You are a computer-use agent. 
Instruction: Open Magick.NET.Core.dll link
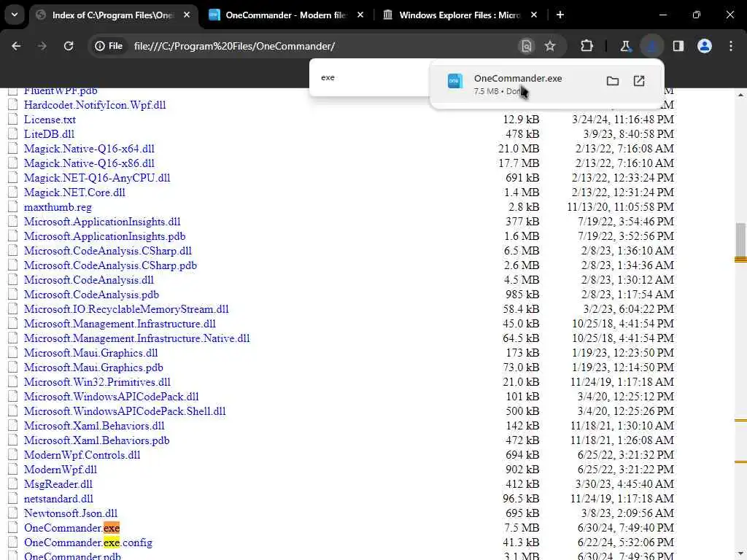click(x=75, y=192)
